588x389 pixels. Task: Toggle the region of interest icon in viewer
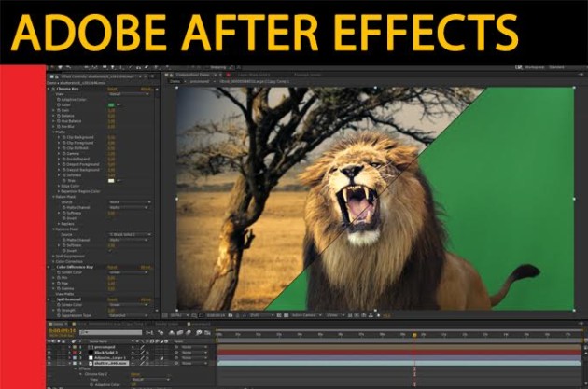pyautogui.click(x=279, y=315)
